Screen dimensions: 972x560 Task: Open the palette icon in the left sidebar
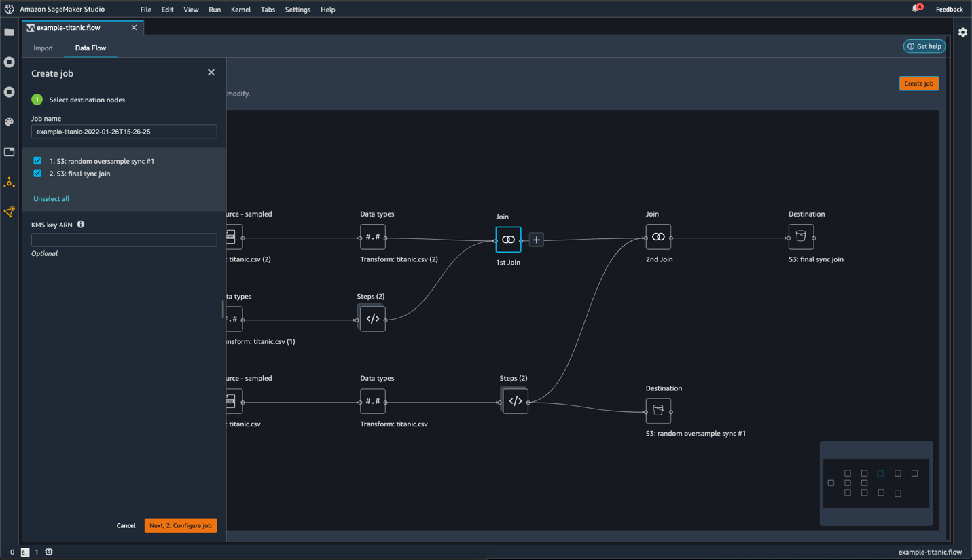(10, 122)
